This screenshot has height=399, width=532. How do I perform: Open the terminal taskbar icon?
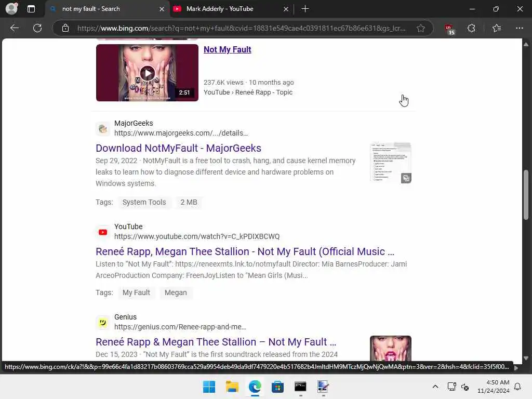click(x=300, y=387)
